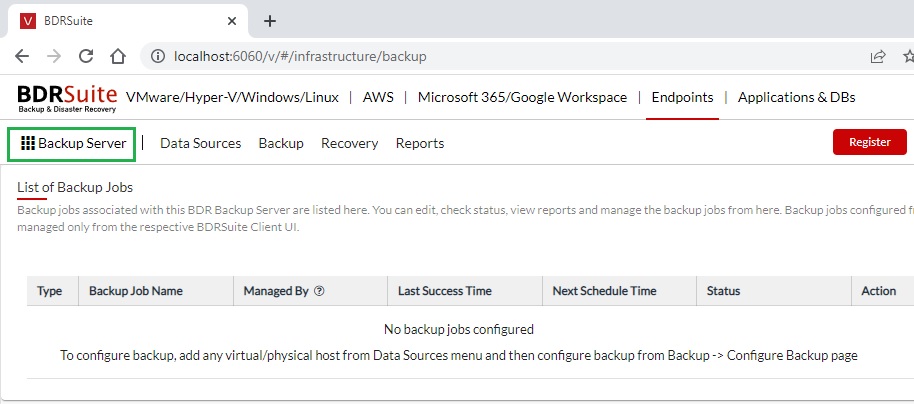The image size is (914, 404).
Task: Open Microsoft 365/Google Workspace tab
Action: coord(522,97)
